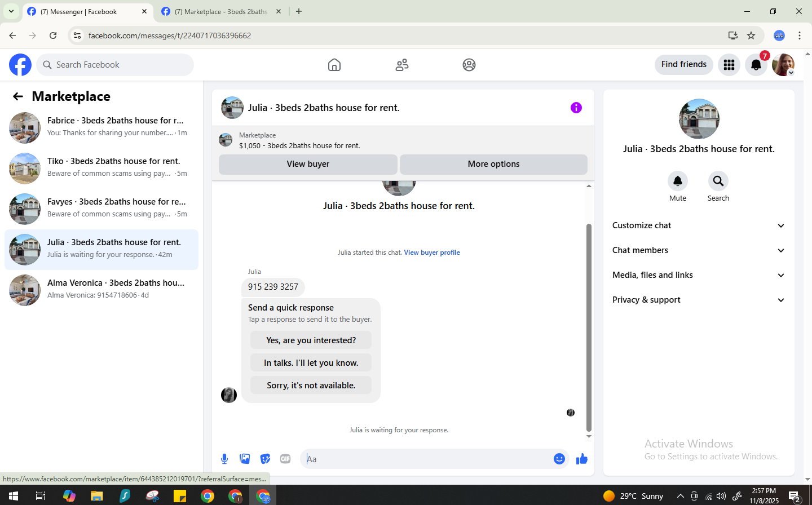Select Julia's conversation in the list

(x=101, y=250)
